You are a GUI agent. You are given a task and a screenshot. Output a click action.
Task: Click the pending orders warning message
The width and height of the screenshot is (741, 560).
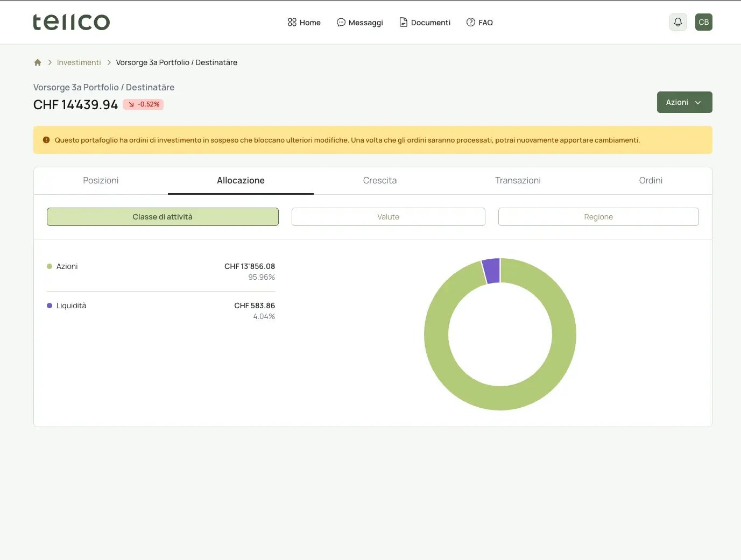pyautogui.click(x=347, y=140)
